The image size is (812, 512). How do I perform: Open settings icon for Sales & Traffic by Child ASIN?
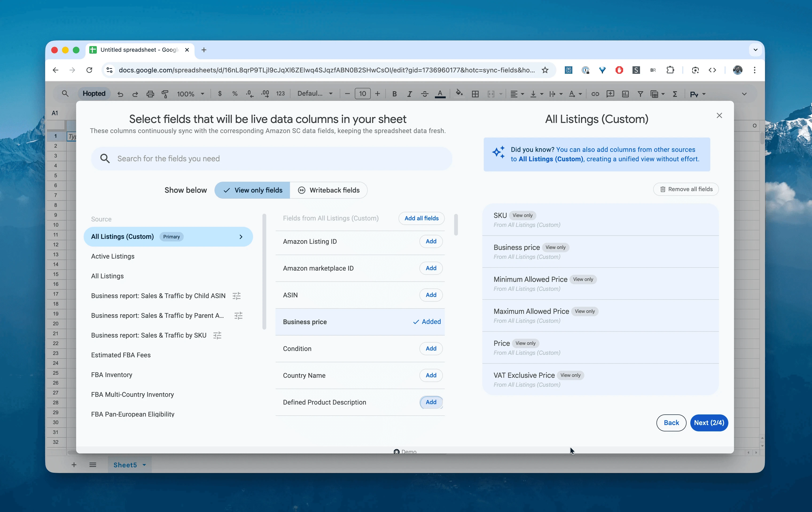coord(237,296)
